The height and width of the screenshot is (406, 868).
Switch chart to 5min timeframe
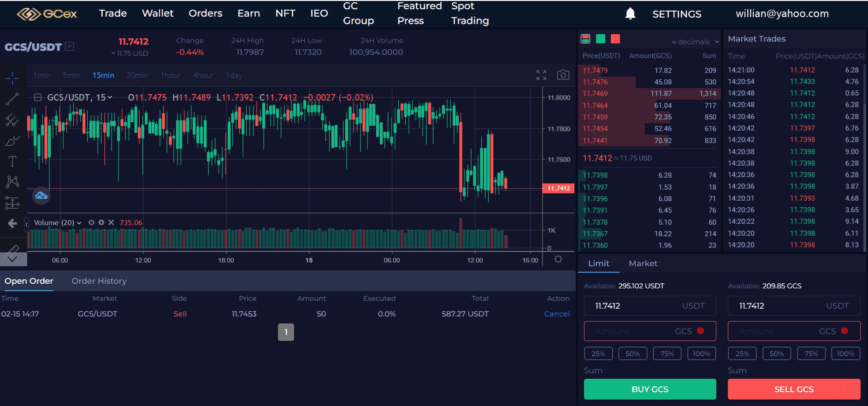coord(71,75)
